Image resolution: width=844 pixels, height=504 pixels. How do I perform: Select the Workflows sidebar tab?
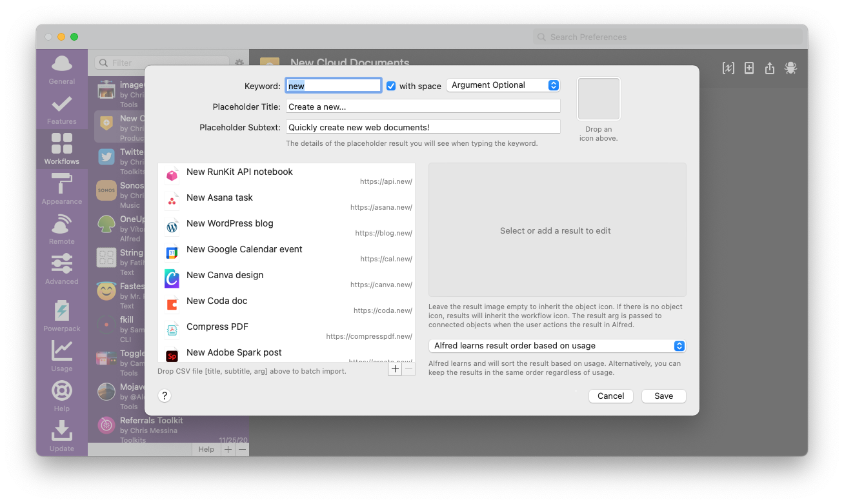[62, 149]
